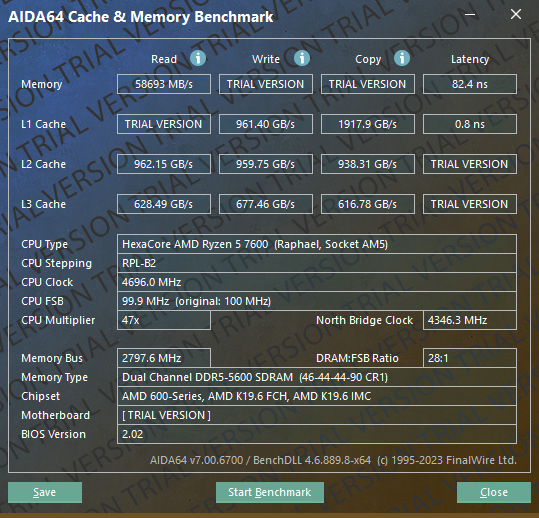Select L3 Cache copy 616.78 GB/s

(368, 204)
